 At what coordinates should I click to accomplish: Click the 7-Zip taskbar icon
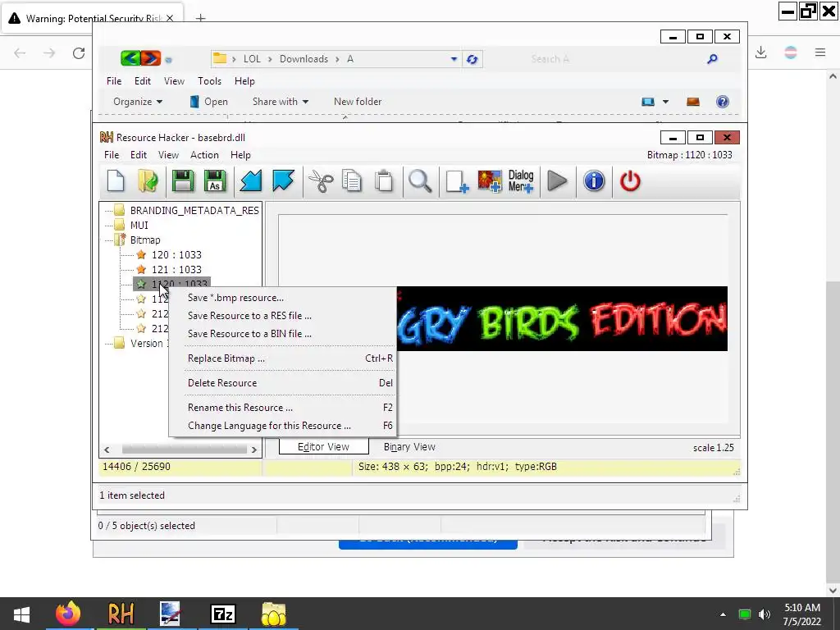[x=223, y=614]
